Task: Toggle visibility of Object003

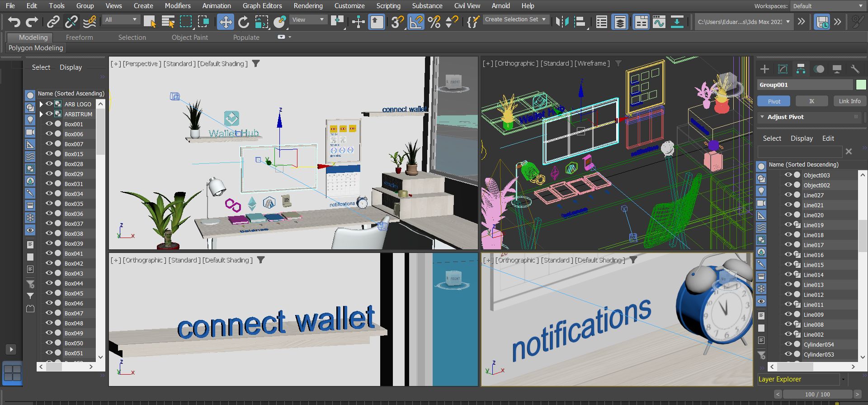Action: pyautogui.click(x=788, y=175)
